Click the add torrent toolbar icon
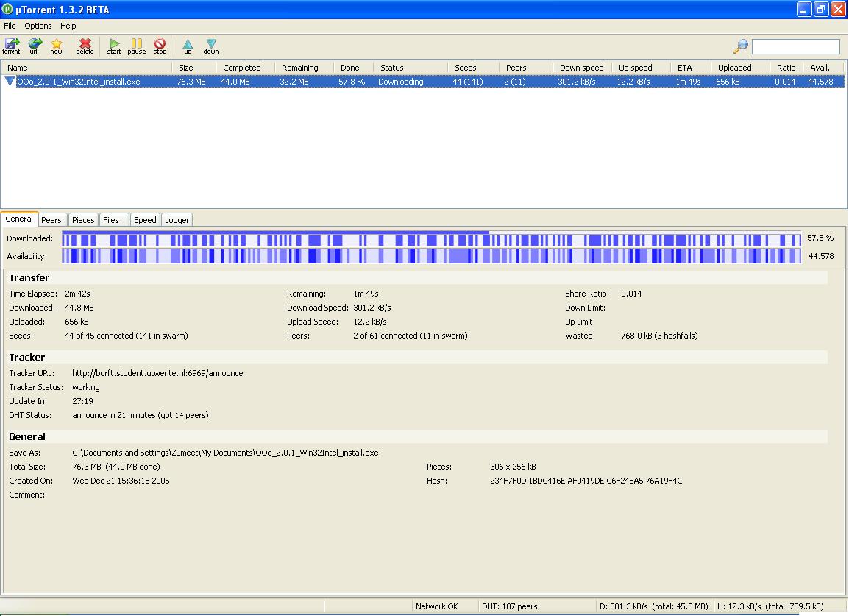The height and width of the screenshot is (616, 849). click(x=11, y=46)
